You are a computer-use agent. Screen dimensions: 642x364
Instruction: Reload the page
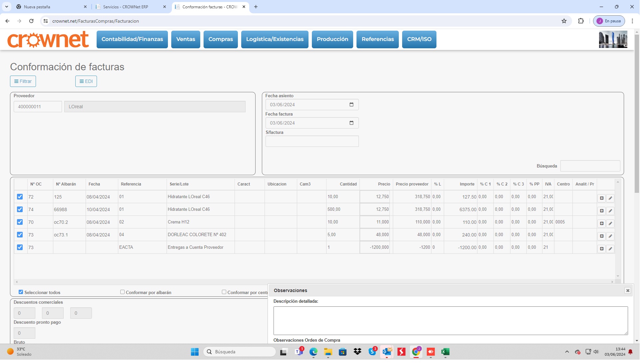coord(31,21)
